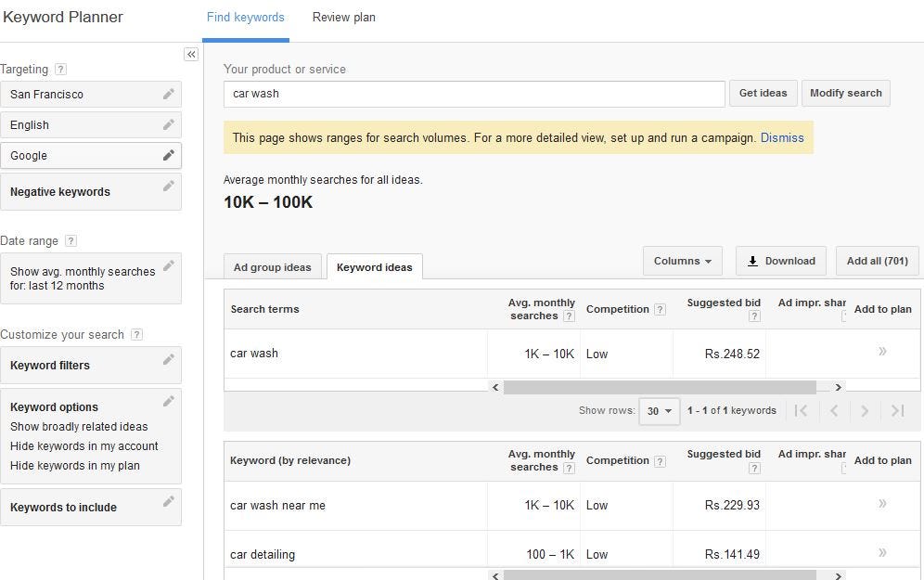Click Add all (701) button
The width and height of the screenshot is (924, 580).
pos(877,261)
